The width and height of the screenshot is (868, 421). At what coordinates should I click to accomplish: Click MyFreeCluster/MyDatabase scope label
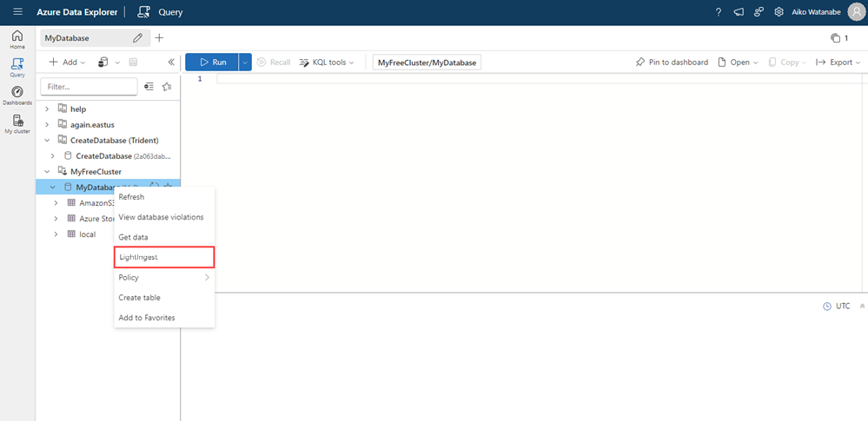tap(427, 62)
